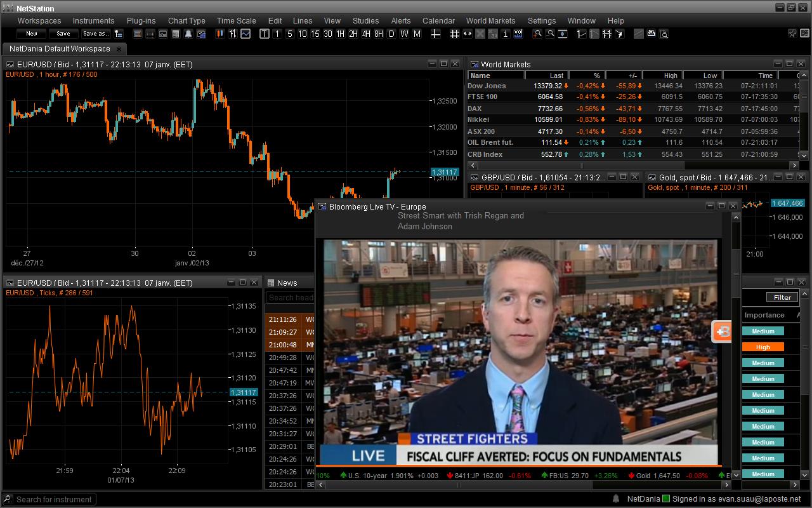This screenshot has width=812, height=508.
Task: Set time scale to 1 minute
Action: [x=277, y=34]
